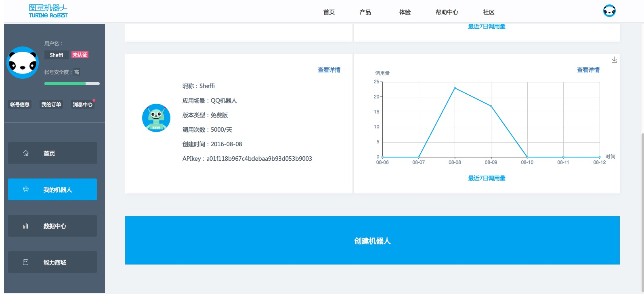Click the 08-10 data point on chart

click(x=527, y=157)
